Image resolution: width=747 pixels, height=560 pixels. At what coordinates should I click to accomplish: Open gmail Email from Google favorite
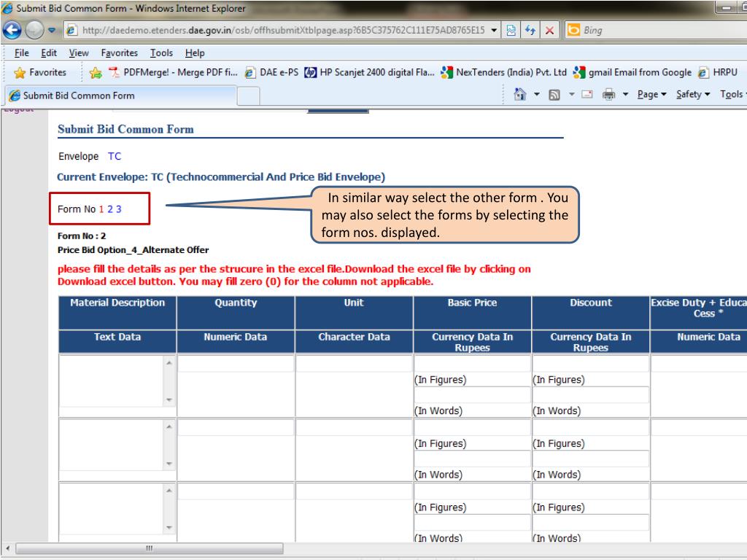pyautogui.click(x=632, y=72)
